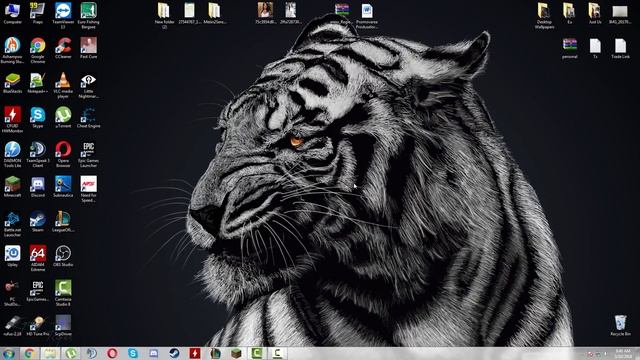Switch to Opera on the taskbar
The height and width of the screenshot is (360, 640).
(x=112, y=353)
